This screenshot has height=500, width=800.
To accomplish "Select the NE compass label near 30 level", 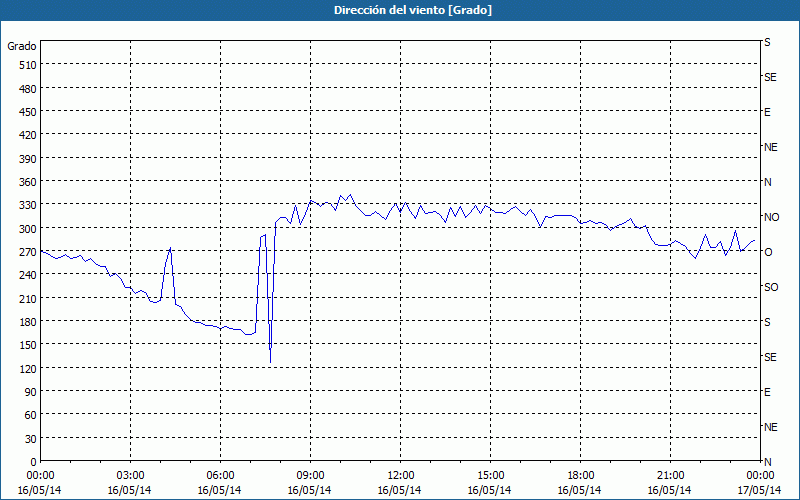I will 771,427.
